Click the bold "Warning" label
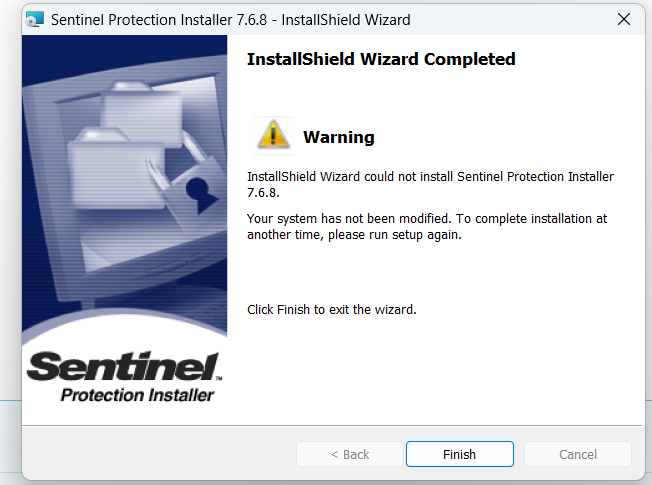652x485 pixels. (x=338, y=137)
